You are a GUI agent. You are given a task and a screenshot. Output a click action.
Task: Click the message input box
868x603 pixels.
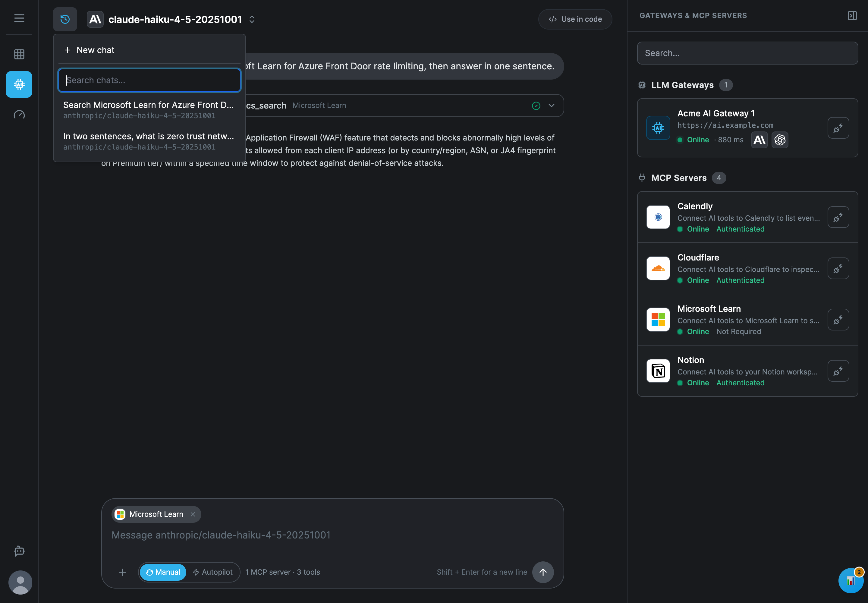click(332, 535)
